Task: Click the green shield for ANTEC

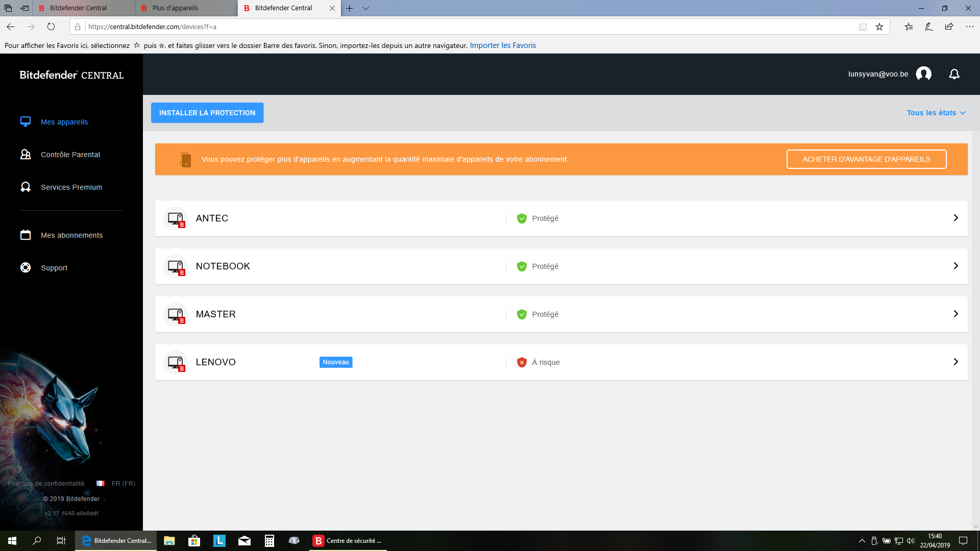Action: tap(522, 218)
